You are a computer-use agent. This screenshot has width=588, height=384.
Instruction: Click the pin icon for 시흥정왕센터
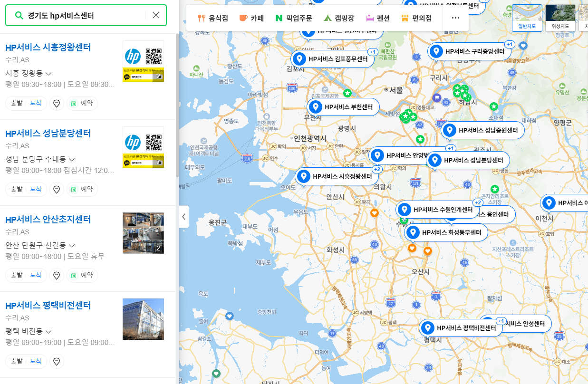click(57, 103)
